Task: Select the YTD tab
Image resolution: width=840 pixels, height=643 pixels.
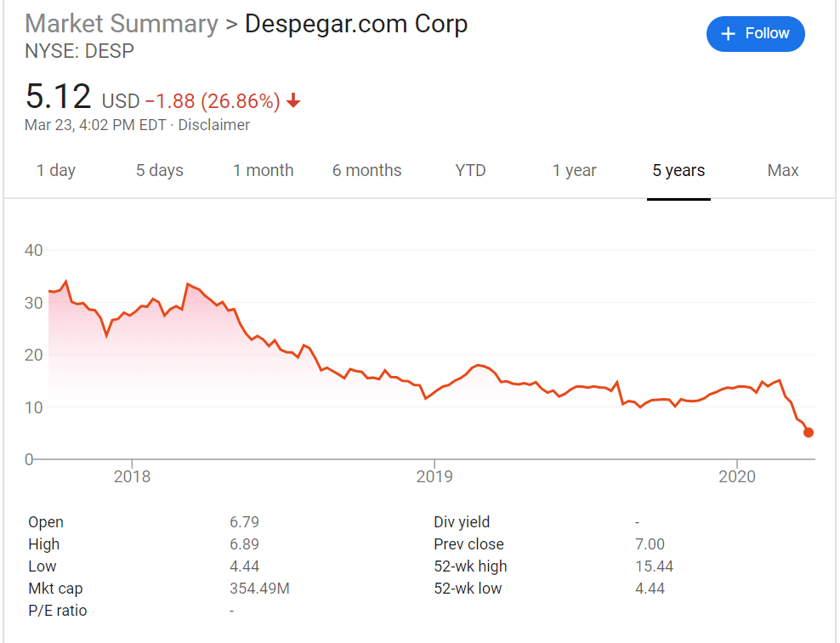Action: (x=470, y=171)
